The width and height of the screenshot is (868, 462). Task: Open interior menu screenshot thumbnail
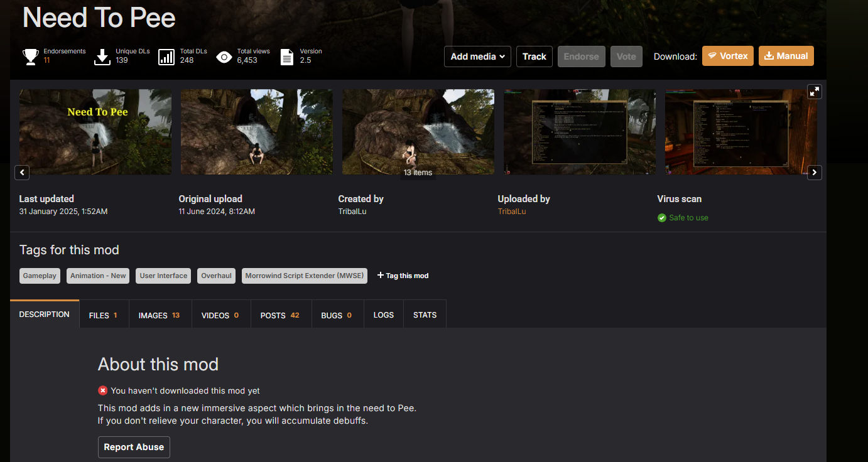tap(741, 132)
